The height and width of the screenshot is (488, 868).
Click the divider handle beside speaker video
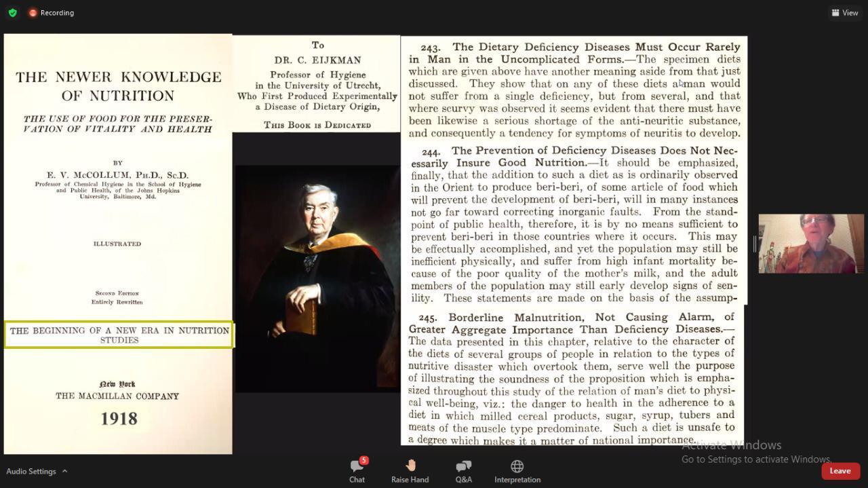[x=754, y=244]
